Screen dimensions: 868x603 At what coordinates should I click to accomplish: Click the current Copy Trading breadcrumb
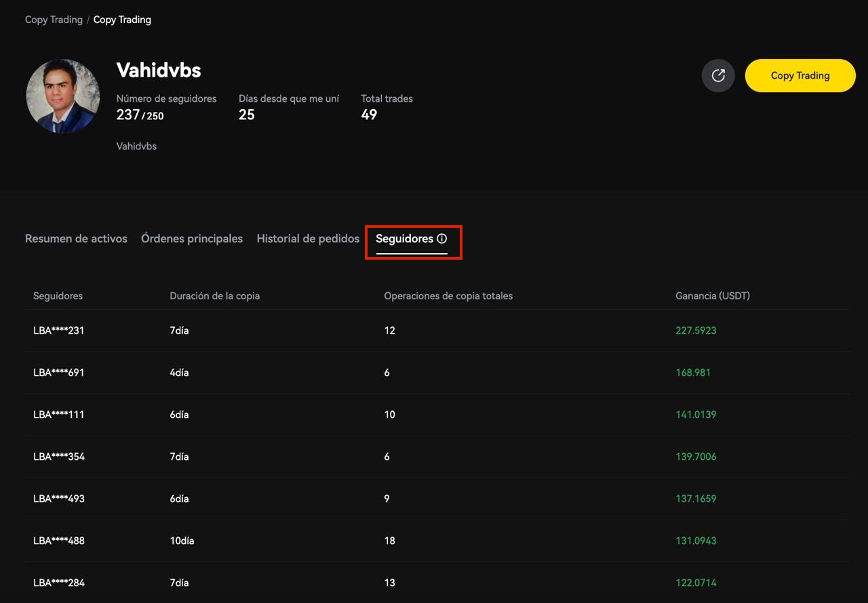[122, 20]
